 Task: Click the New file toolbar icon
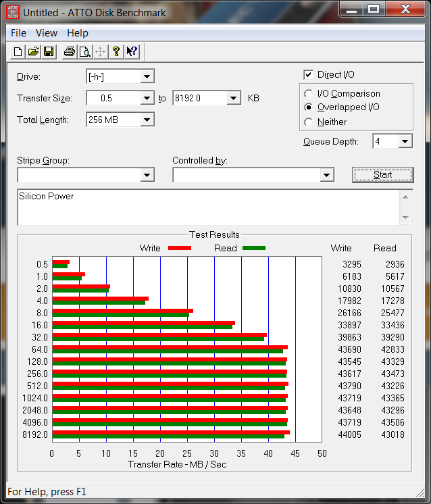coord(18,51)
